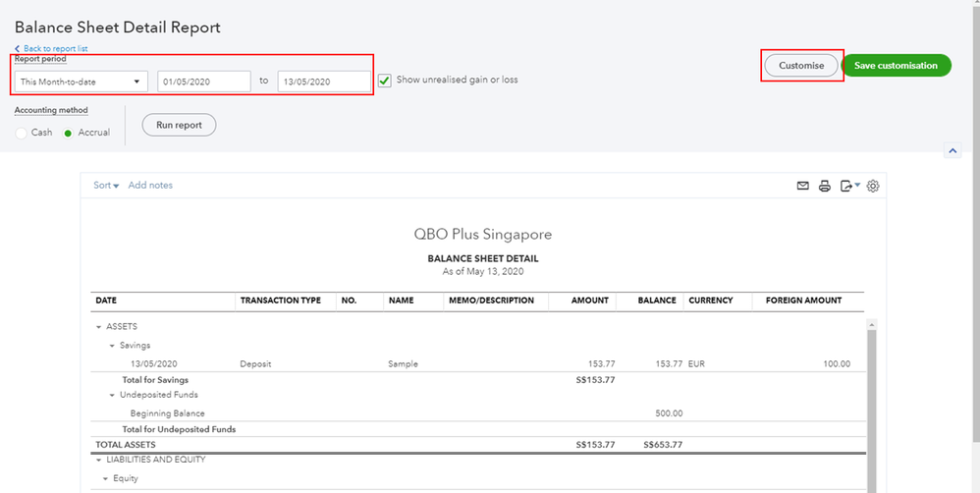
Task: Toggle Show unrealised gain or loss checkbox
Action: click(385, 80)
